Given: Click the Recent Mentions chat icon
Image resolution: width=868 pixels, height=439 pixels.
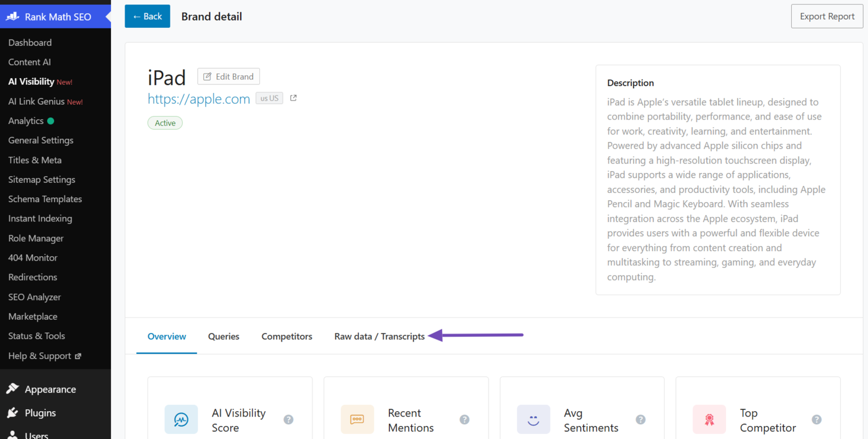Looking at the screenshot, I should tap(357, 420).
